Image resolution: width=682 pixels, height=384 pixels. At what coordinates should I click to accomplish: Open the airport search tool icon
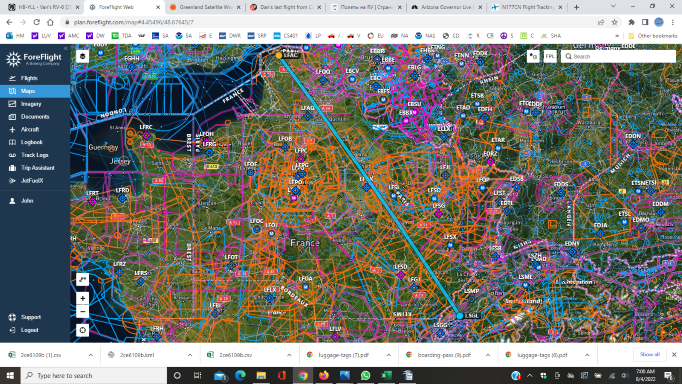[533, 56]
